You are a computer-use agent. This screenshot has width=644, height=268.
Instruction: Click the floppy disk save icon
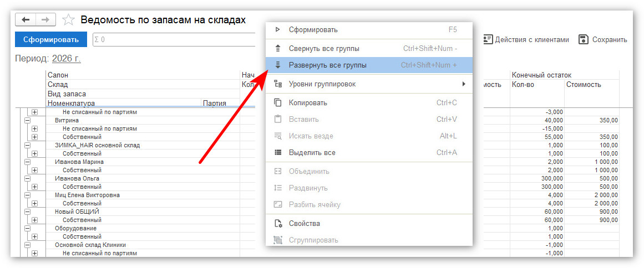tap(583, 39)
